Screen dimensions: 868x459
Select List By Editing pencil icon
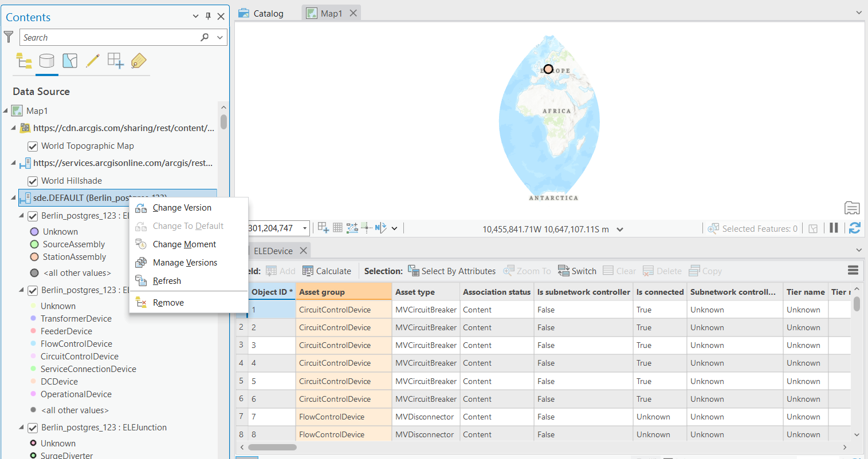[x=93, y=61]
